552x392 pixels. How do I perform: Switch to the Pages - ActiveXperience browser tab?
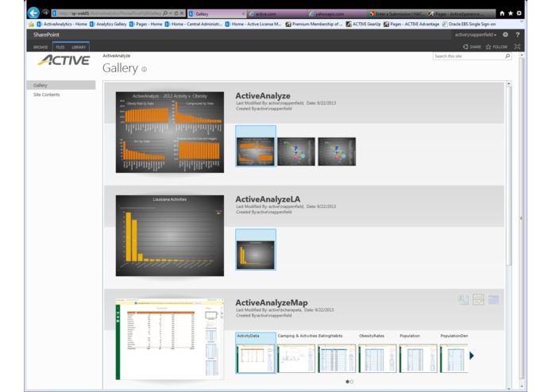[x=456, y=13]
